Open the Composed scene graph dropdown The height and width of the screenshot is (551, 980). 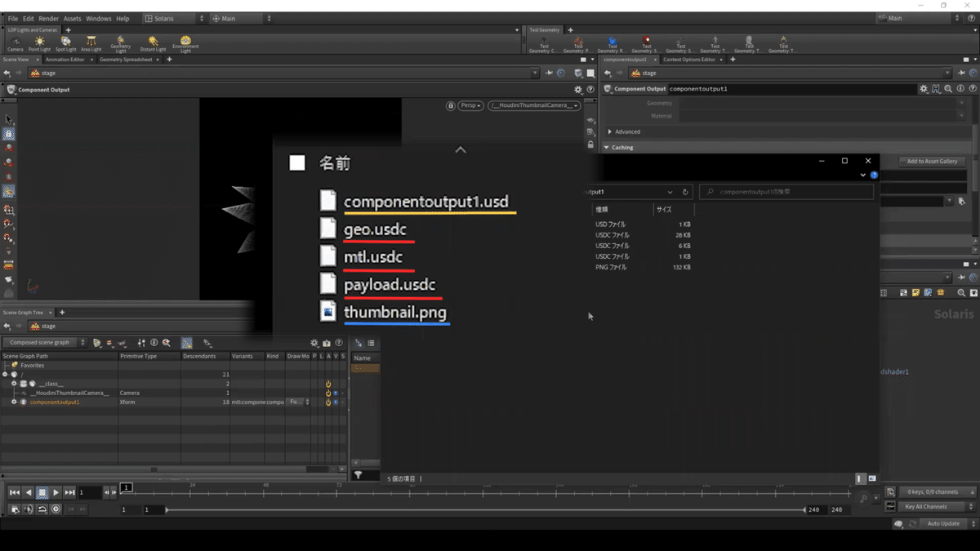pos(44,343)
